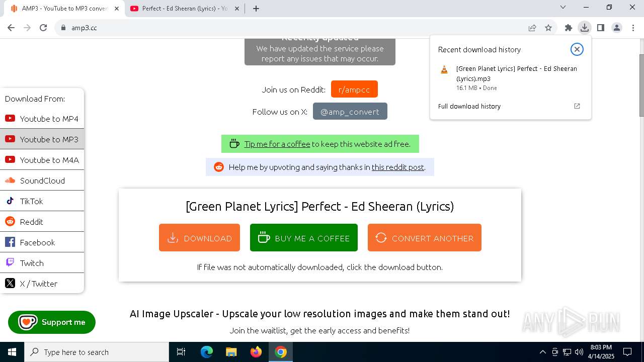The height and width of the screenshot is (362, 644).
Task: Go back to the previous page
Action: 11,28
